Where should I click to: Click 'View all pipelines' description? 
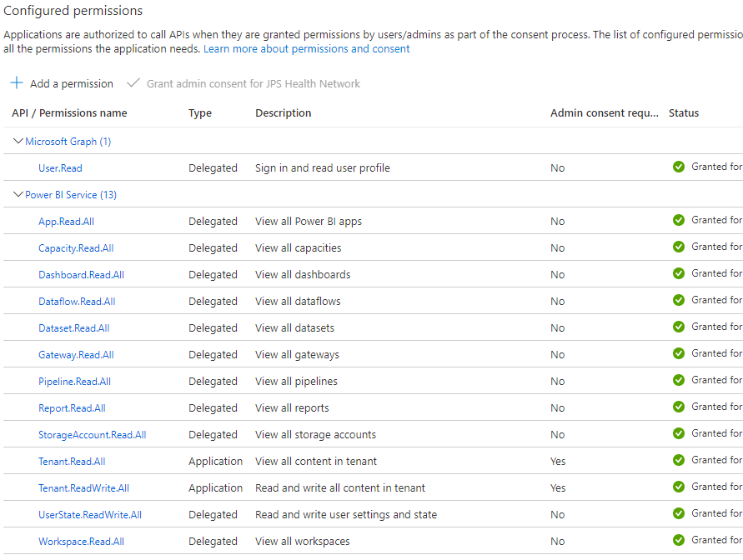tap(297, 382)
